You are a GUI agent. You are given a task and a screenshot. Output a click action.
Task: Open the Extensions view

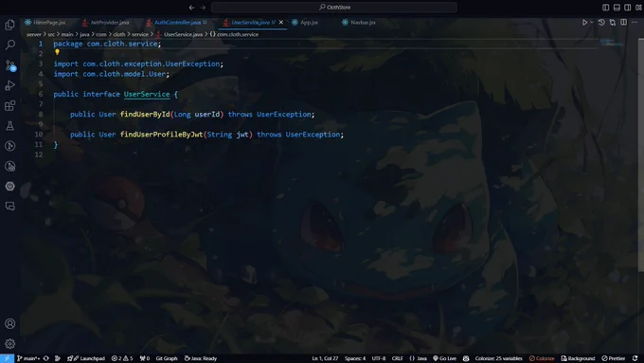click(x=9, y=105)
